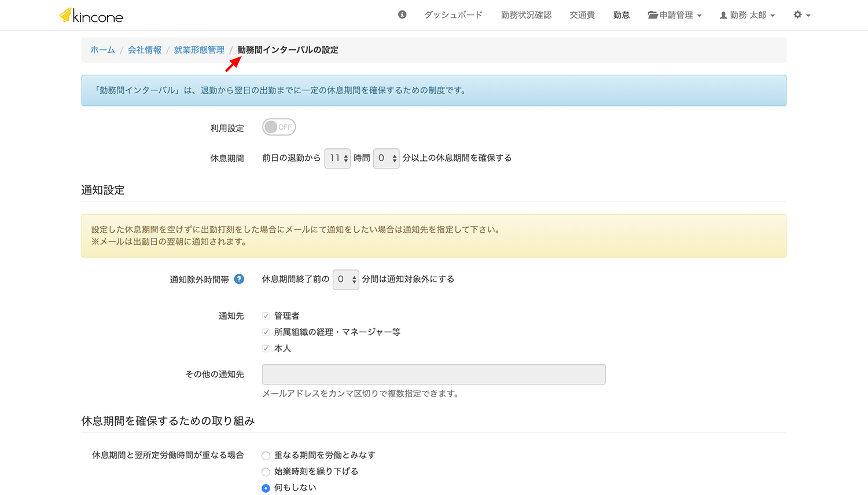The width and height of the screenshot is (868, 495).
Task: Open the 通知除外時間帯 minutes dropdown
Action: pyautogui.click(x=345, y=280)
